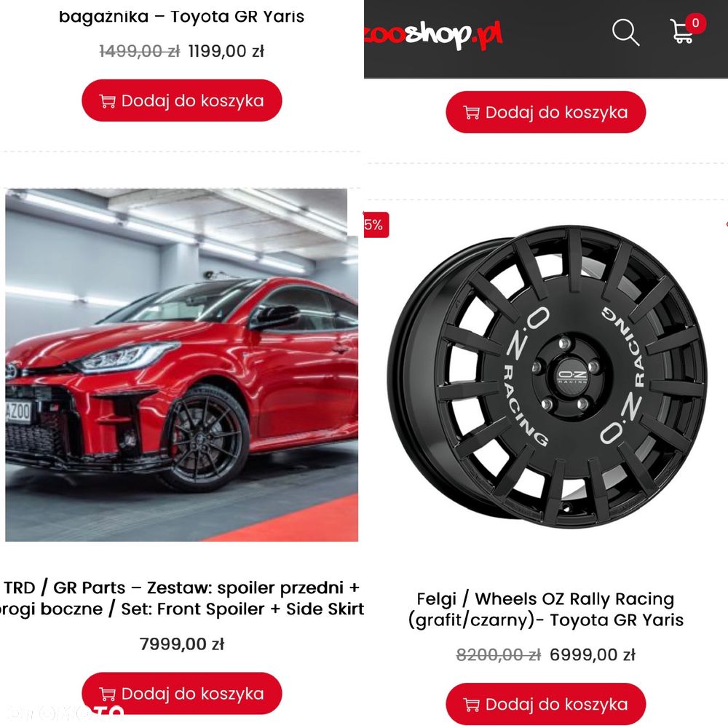Open Felgi / Wheels OZ Rally Racing title
The height and width of the screenshot is (728, 728).
click(x=546, y=609)
